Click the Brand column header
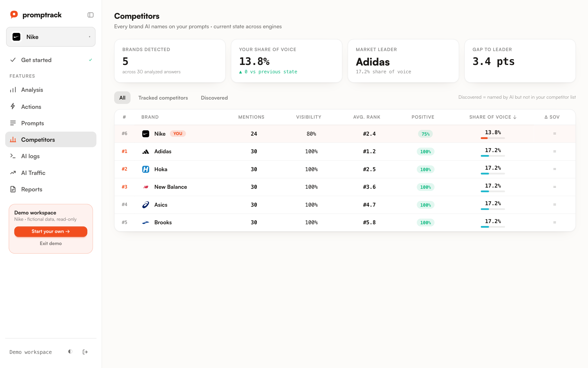Image resolution: width=588 pixels, height=368 pixels. 150,117
